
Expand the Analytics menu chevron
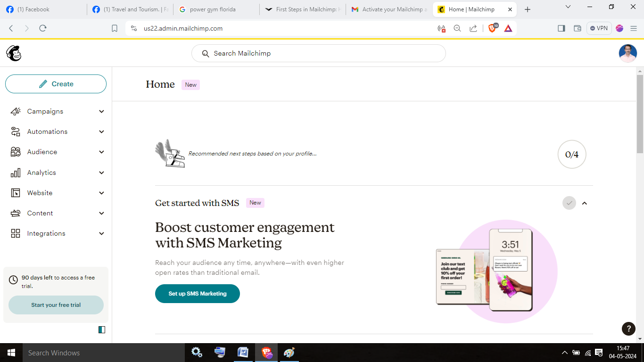coord(101,173)
